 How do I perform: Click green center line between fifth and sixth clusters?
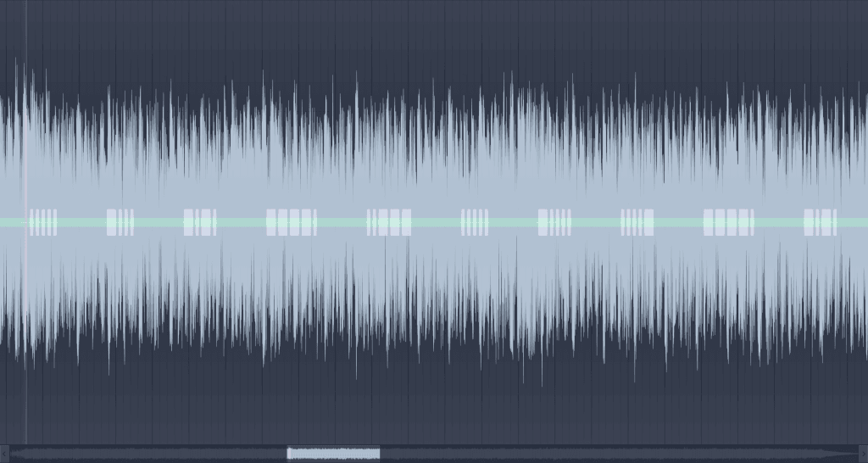click(x=437, y=222)
